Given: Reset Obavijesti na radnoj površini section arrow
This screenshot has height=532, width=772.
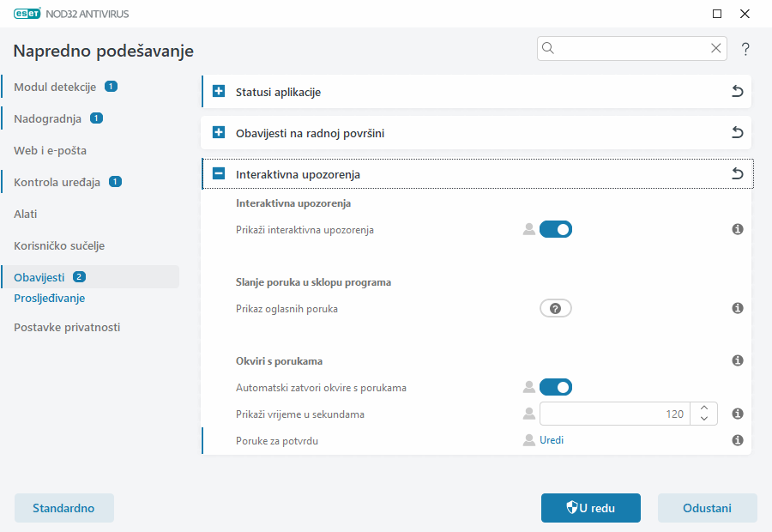Looking at the screenshot, I should click(737, 133).
